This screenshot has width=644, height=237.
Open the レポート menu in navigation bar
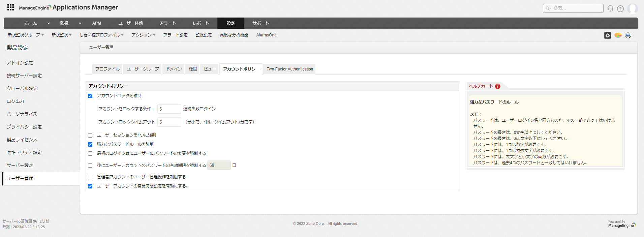click(201, 23)
